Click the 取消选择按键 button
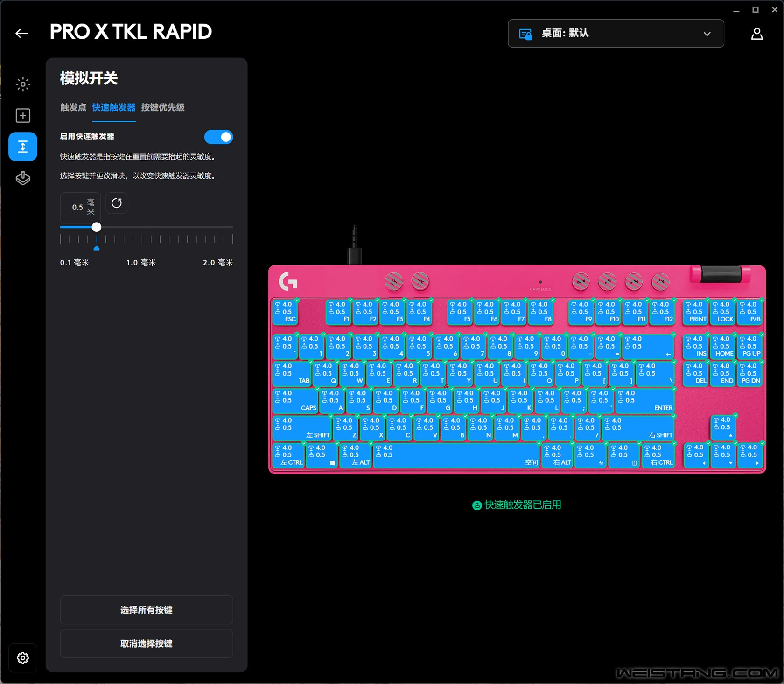Screen dimensions: 784x684 point(147,643)
